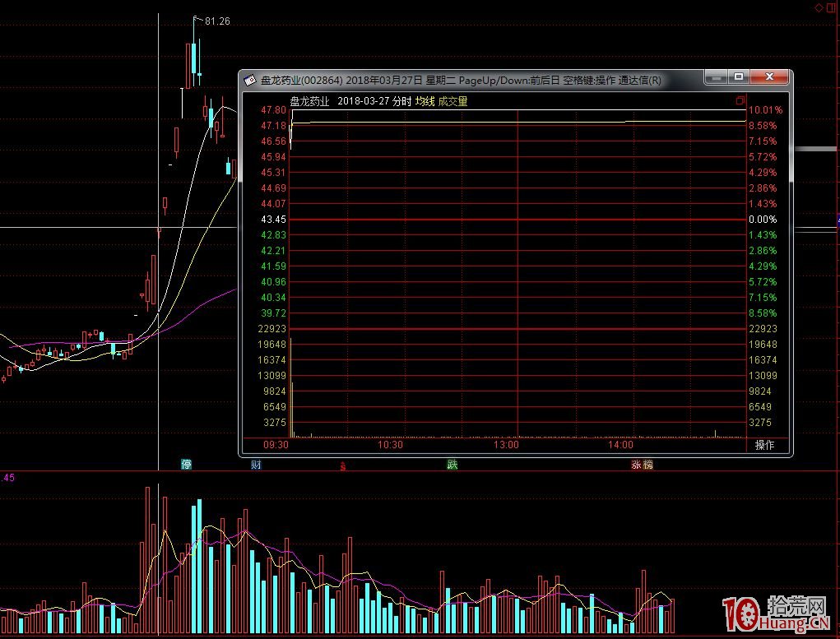Click the 成交量 legend label
The width and height of the screenshot is (840, 639).
pyautogui.click(x=452, y=101)
